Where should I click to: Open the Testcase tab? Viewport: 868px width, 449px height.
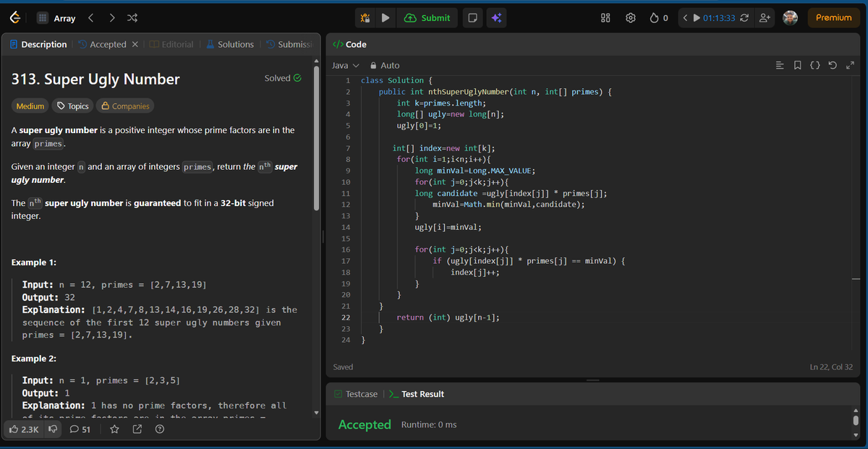click(x=356, y=394)
